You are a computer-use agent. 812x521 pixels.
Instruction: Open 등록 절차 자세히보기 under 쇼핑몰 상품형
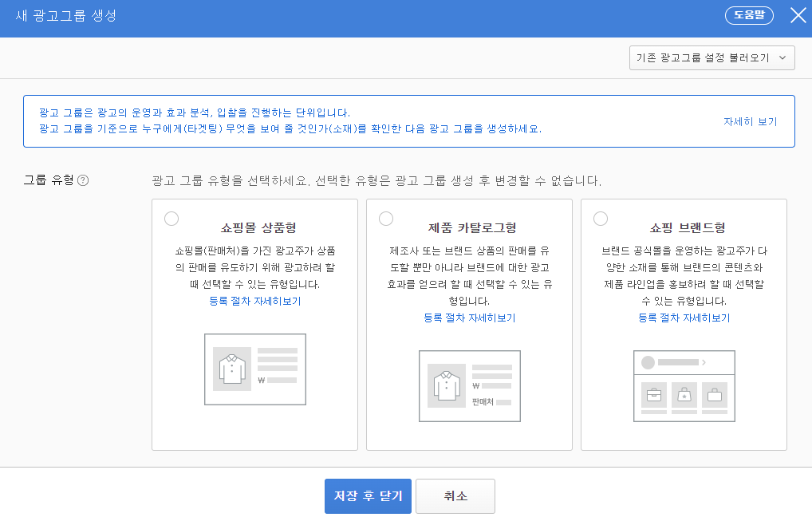tap(254, 301)
